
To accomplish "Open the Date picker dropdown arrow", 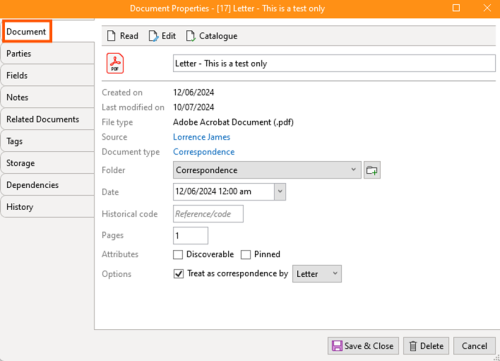I will (x=280, y=192).
